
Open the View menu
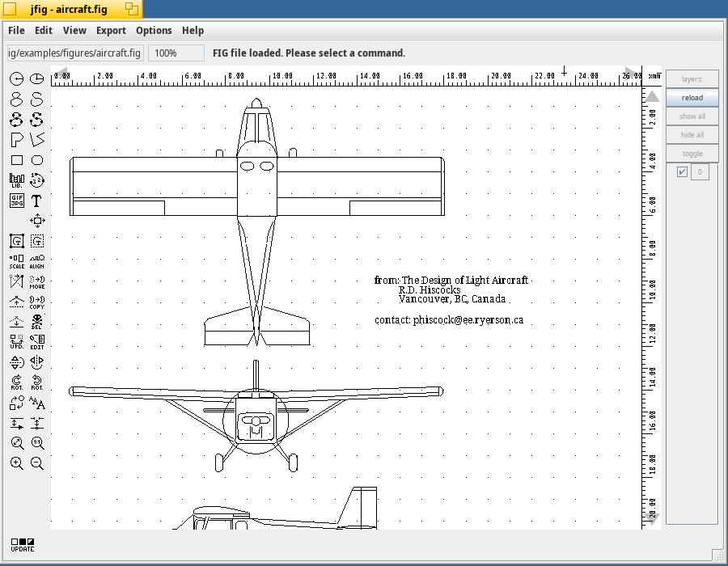click(74, 30)
